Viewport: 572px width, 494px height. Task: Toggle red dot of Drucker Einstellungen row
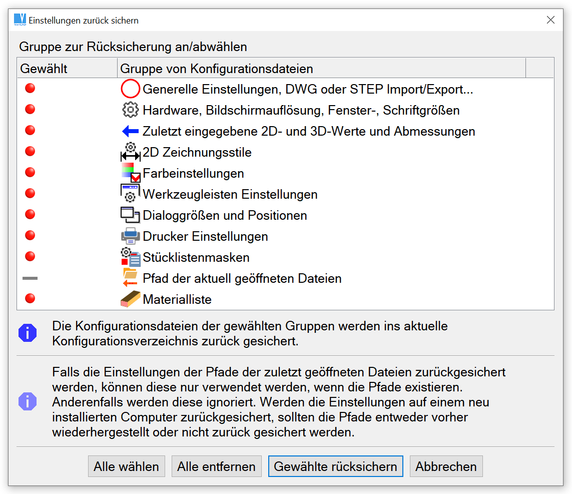pyautogui.click(x=30, y=235)
